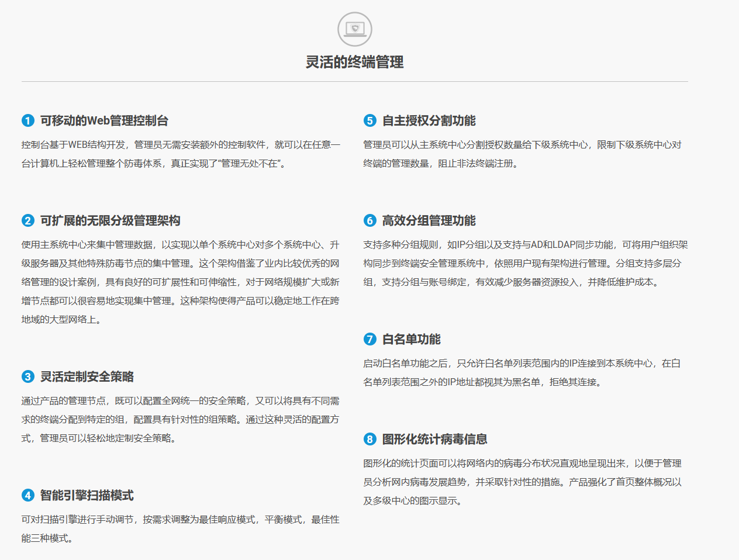Click the 高效分组管理功能 heading

coord(429,220)
